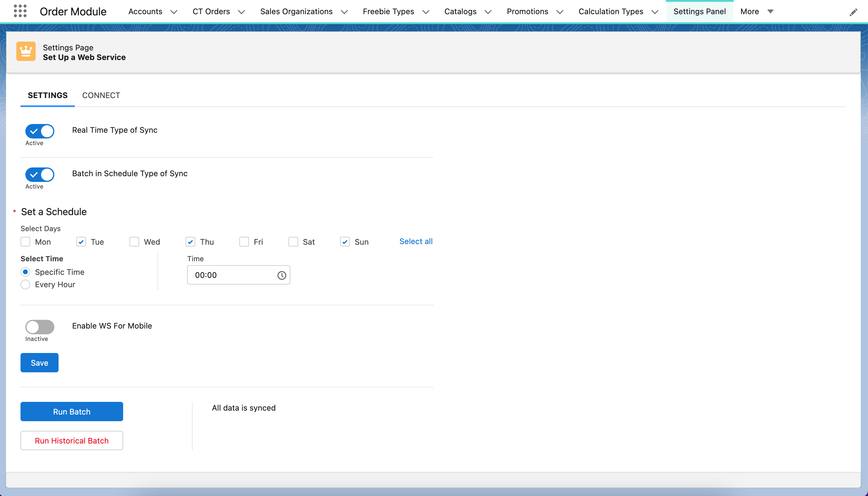Click inside the 00:00 time input field
Image resolution: width=868 pixels, height=496 pixels.
pos(232,275)
